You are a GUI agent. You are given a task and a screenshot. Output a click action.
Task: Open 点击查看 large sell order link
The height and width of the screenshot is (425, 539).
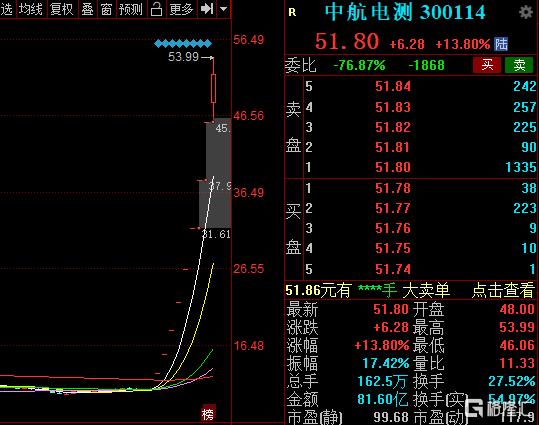[x=503, y=290]
